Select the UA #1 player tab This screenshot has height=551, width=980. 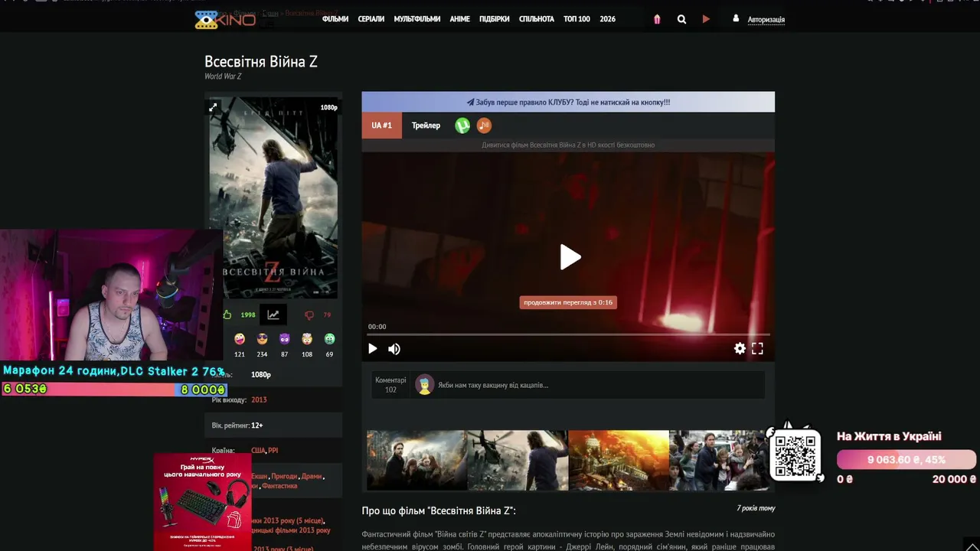[x=382, y=126]
